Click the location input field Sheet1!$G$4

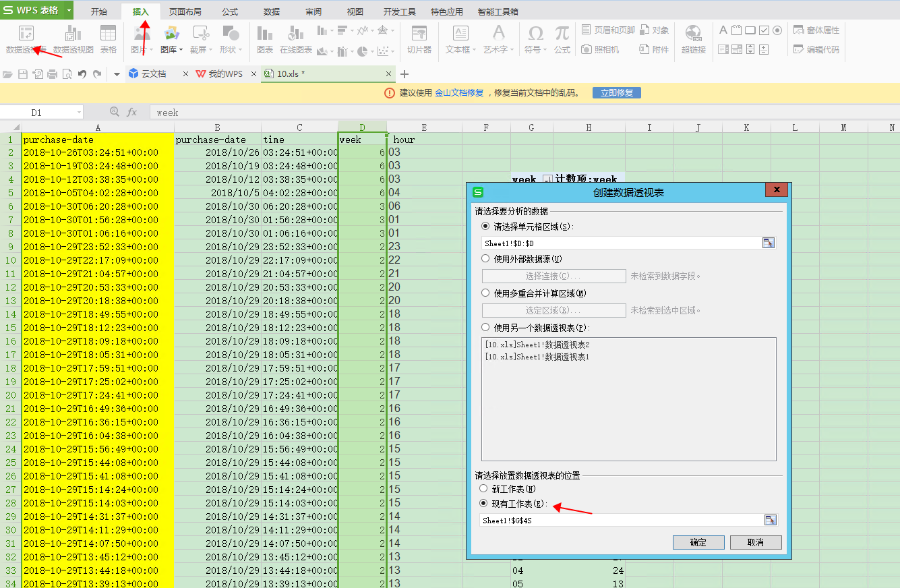point(621,520)
